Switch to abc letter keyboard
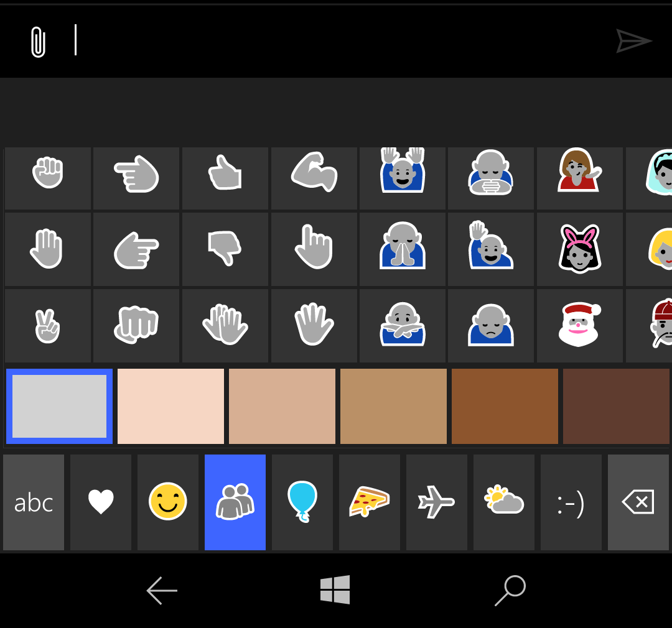Viewport: 672px width, 628px height. [x=34, y=502]
